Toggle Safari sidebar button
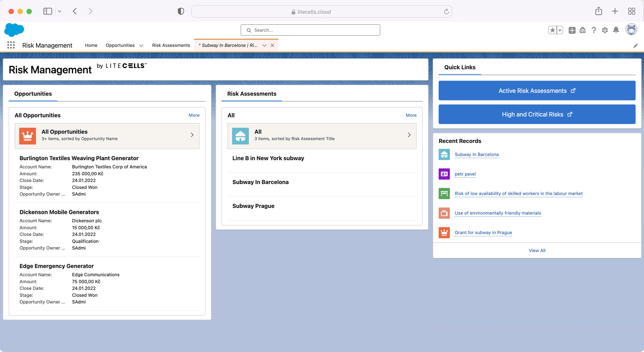644x352 pixels. click(48, 11)
